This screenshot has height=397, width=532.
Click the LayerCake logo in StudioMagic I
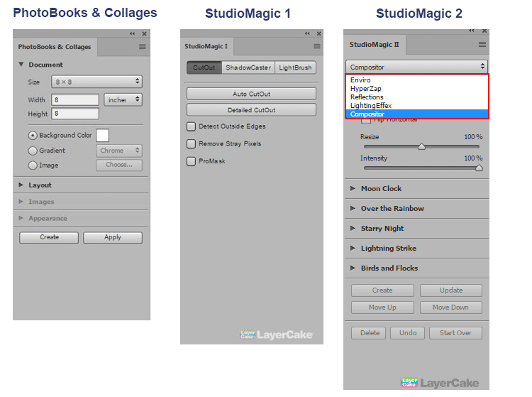(x=277, y=335)
